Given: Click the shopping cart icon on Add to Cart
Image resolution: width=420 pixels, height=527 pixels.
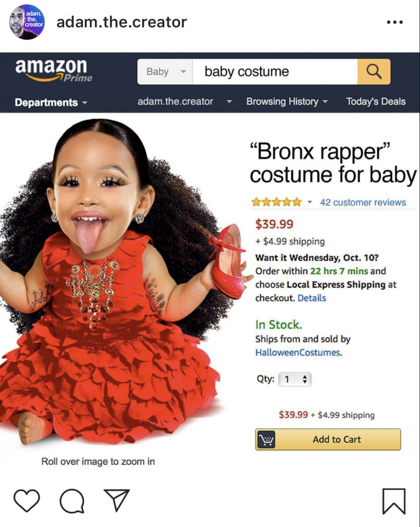Looking at the screenshot, I should click(266, 439).
